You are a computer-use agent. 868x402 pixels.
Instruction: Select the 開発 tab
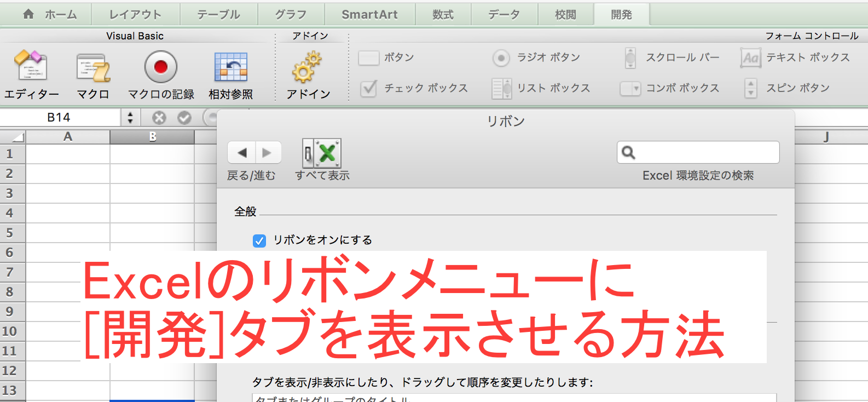click(622, 15)
